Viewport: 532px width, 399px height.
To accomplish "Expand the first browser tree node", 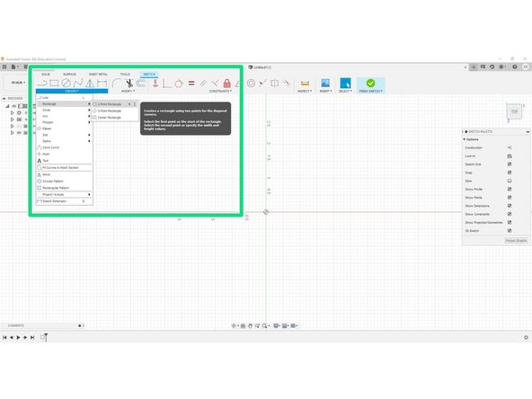I will [x=13, y=112].
